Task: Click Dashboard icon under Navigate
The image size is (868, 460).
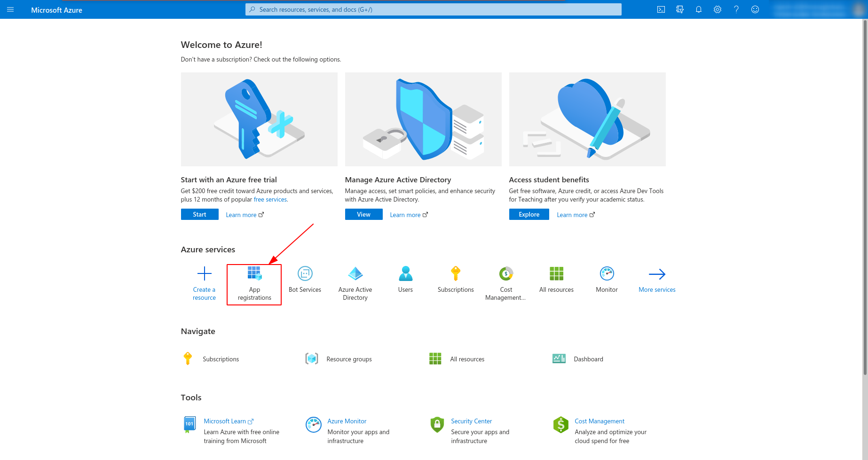Action: pyautogui.click(x=559, y=359)
